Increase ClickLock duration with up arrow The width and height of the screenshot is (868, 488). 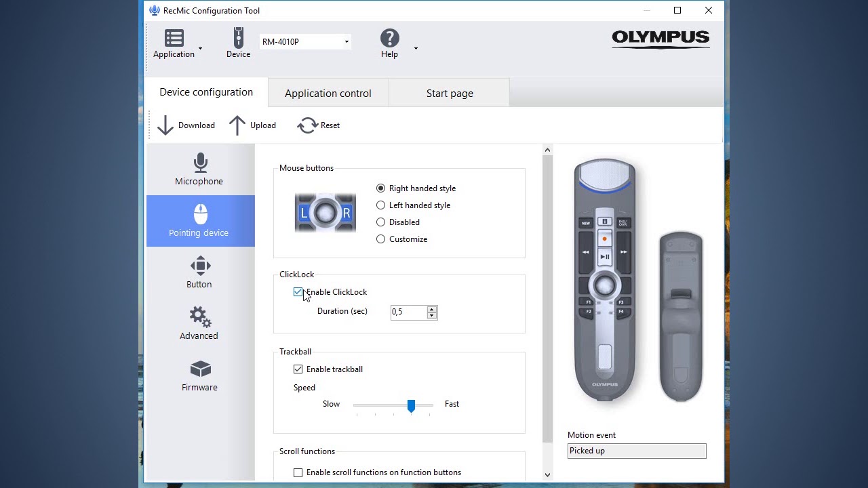[x=431, y=309]
